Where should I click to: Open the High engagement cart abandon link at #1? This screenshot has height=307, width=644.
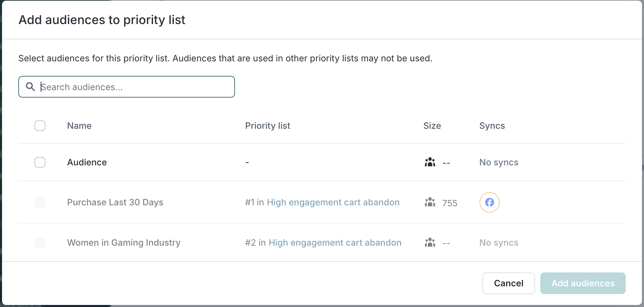333,202
